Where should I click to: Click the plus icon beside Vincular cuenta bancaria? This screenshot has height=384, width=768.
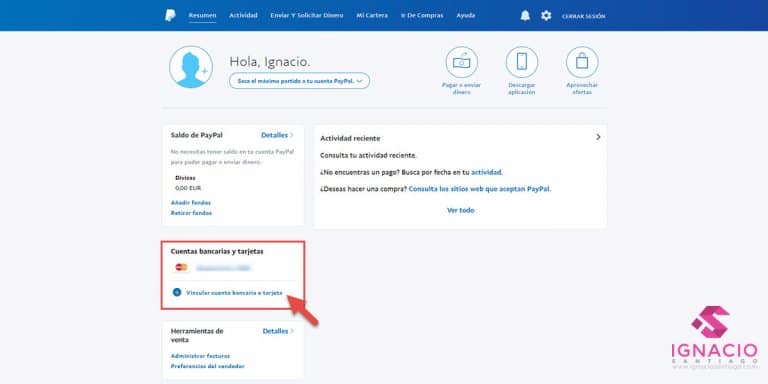[177, 292]
